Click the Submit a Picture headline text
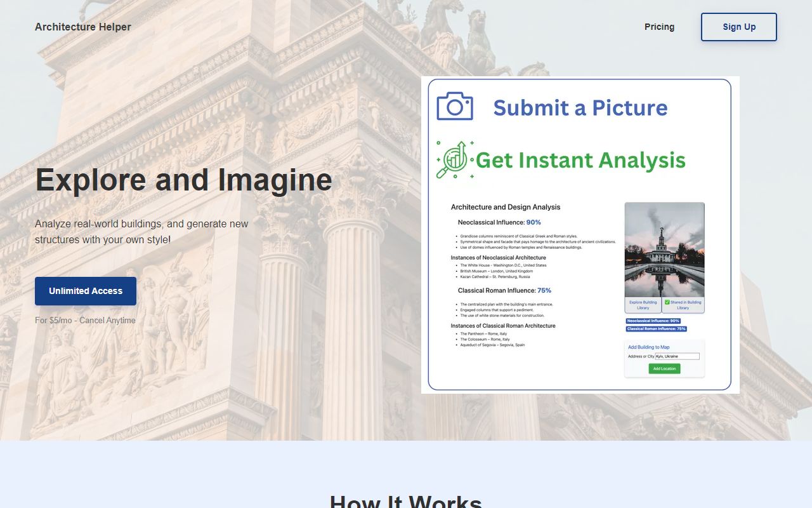 tap(580, 108)
